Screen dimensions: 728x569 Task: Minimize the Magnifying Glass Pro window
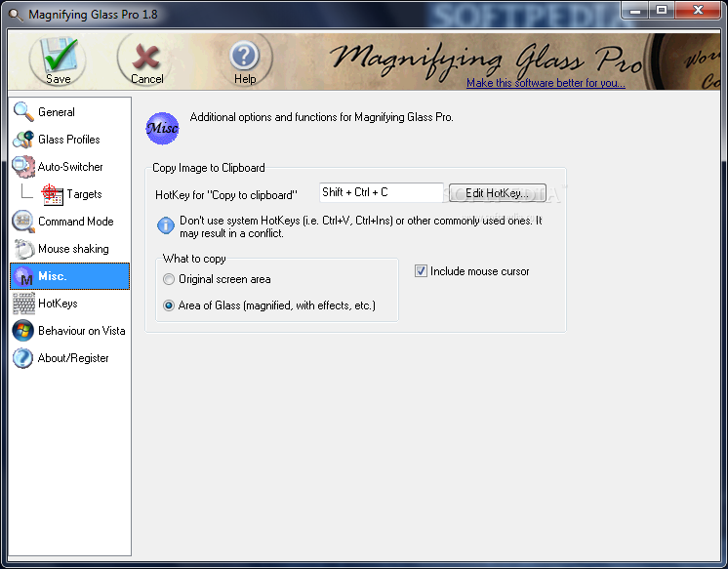click(x=636, y=11)
